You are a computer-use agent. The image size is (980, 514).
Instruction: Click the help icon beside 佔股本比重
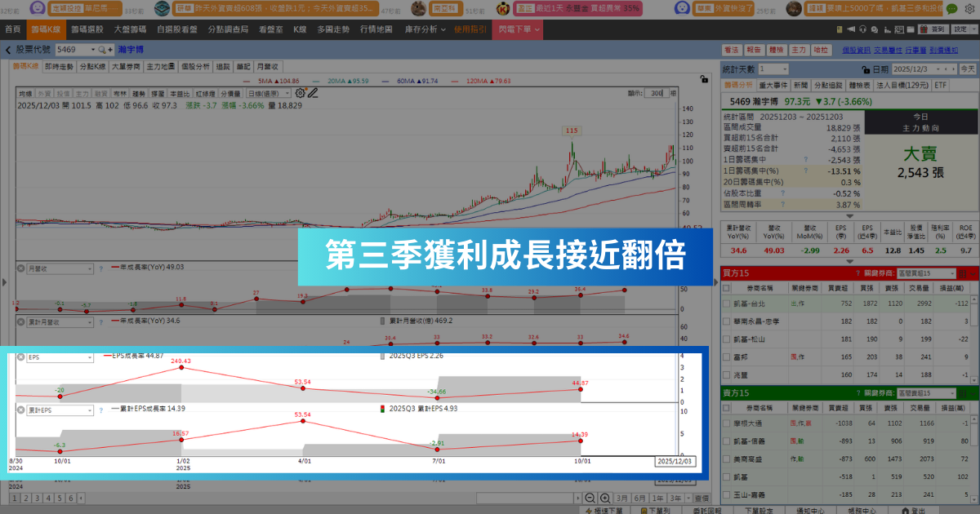782,193
